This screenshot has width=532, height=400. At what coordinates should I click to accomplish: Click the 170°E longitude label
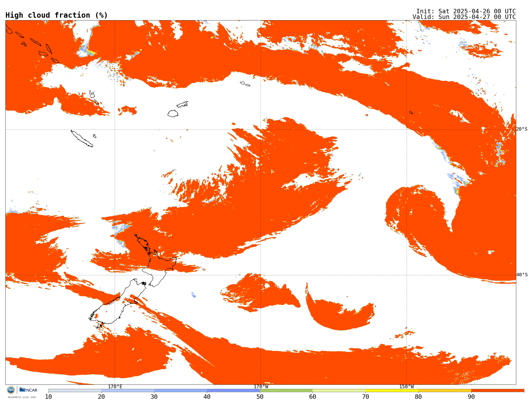[x=115, y=386]
